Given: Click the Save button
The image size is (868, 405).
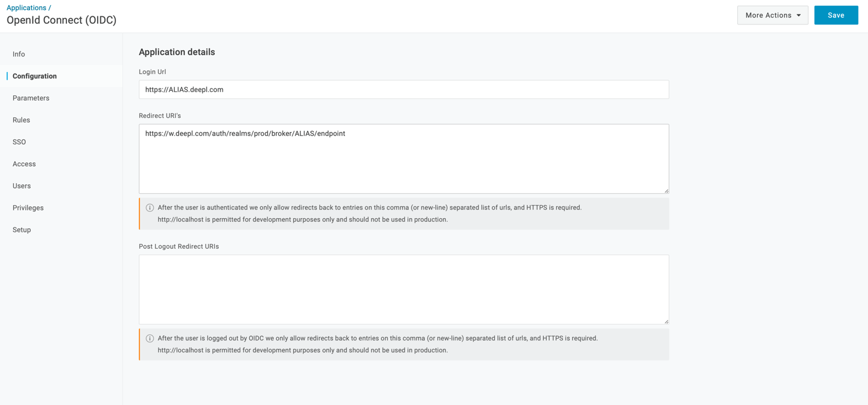Looking at the screenshot, I should pos(836,15).
